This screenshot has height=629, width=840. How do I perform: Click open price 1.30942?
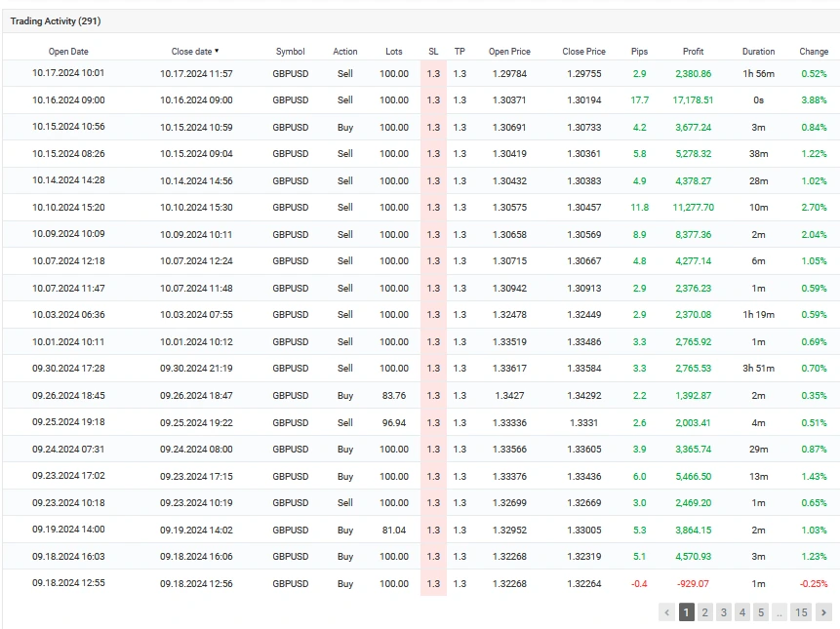(x=509, y=288)
